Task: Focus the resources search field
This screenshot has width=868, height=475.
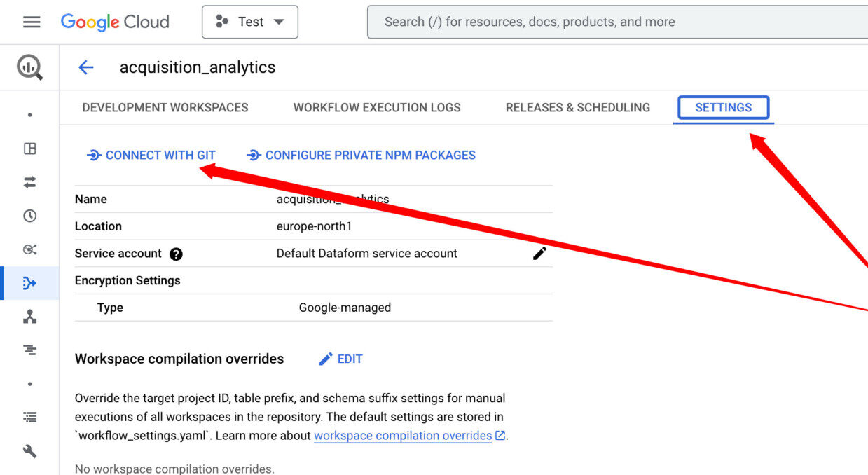Action: pos(616,22)
